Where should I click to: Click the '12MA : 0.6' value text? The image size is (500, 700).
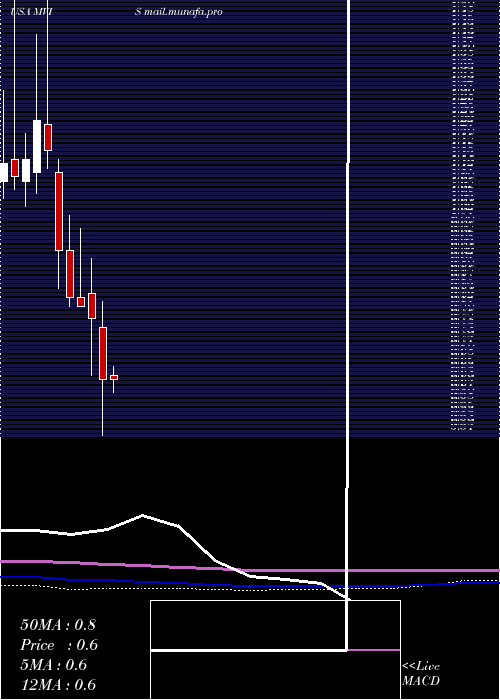tap(58, 685)
